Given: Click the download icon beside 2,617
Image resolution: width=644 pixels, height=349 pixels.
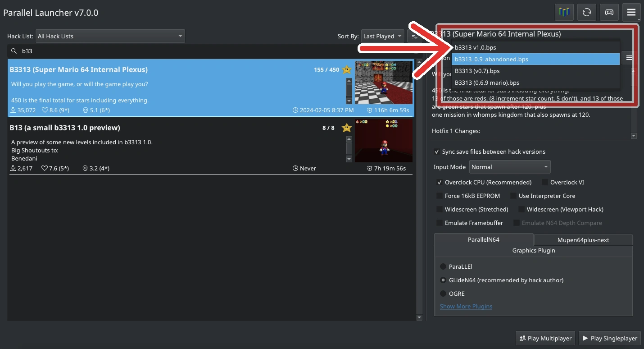Looking at the screenshot, I should [13, 168].
